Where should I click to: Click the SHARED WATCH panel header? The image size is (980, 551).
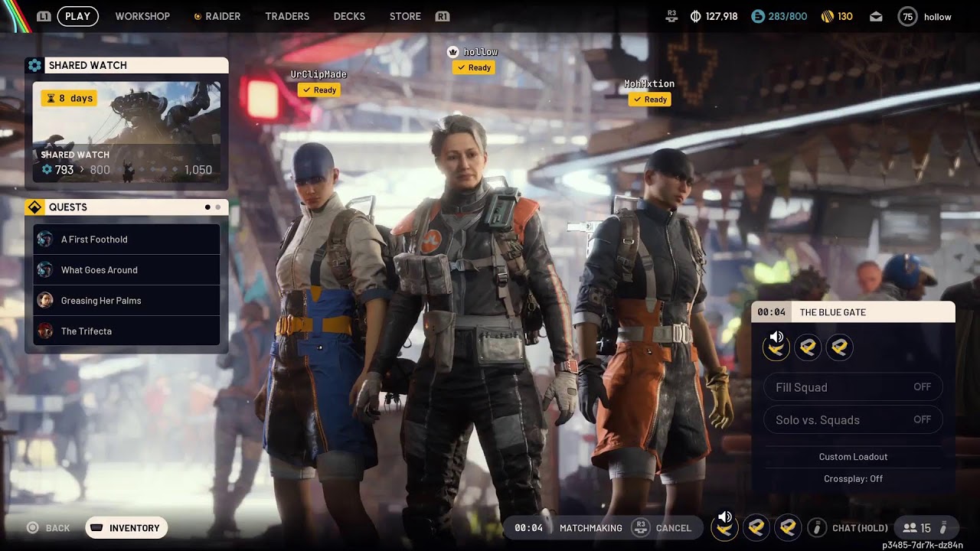(126, 65)
